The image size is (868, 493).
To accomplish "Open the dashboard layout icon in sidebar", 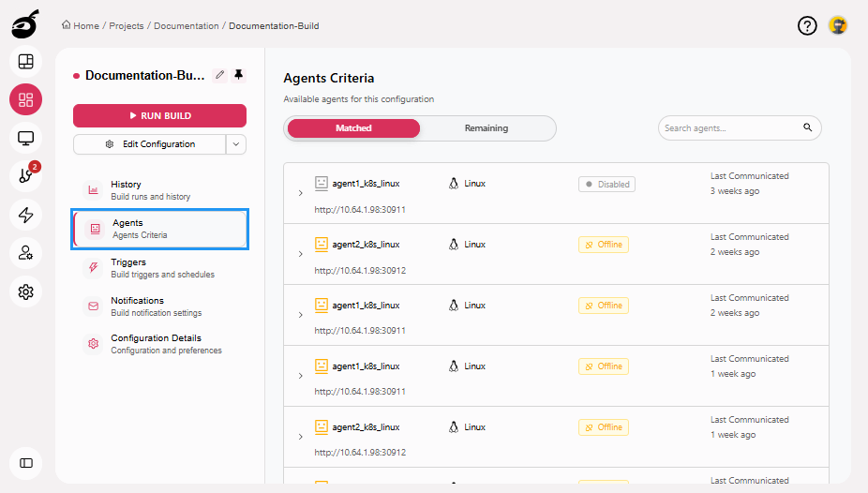I will pyautogui.click(x=25, y=62).
